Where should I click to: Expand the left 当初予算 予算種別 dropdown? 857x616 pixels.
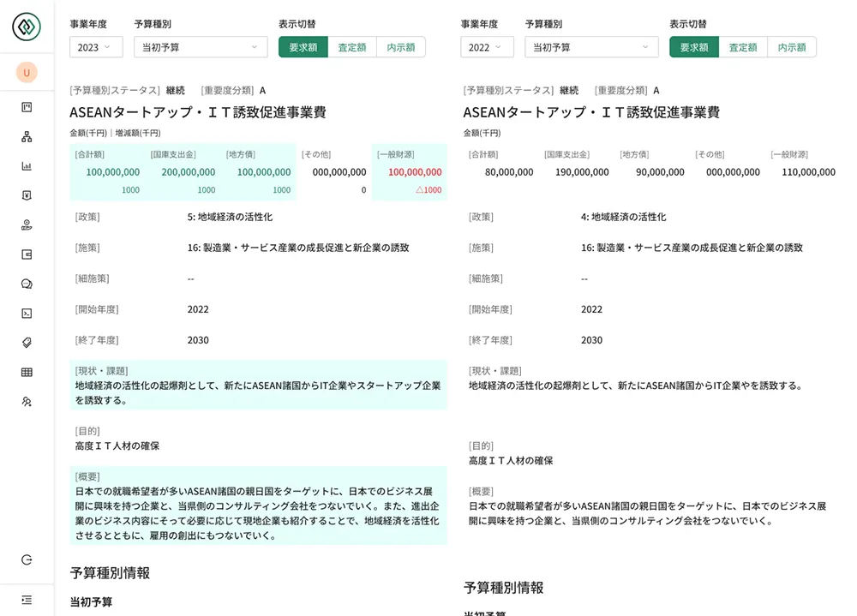pos(200,47)
